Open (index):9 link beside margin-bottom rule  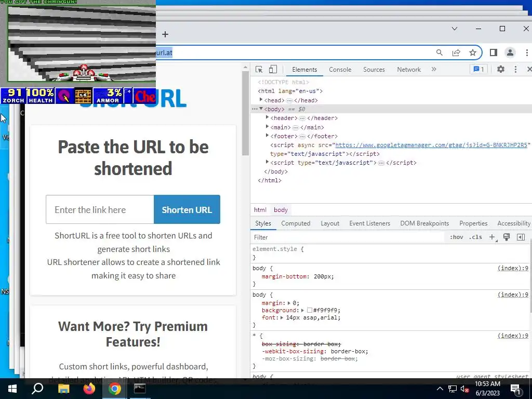(513, 268)
